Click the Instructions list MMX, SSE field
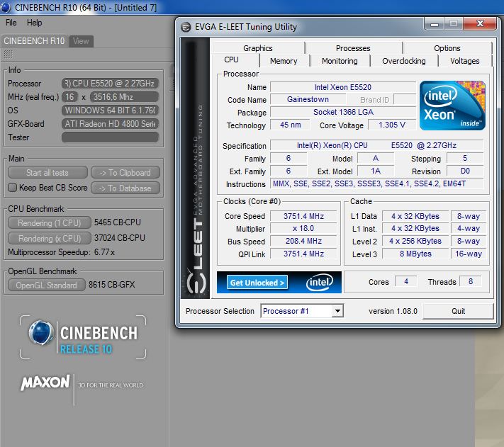 click(x=376, y=183)
